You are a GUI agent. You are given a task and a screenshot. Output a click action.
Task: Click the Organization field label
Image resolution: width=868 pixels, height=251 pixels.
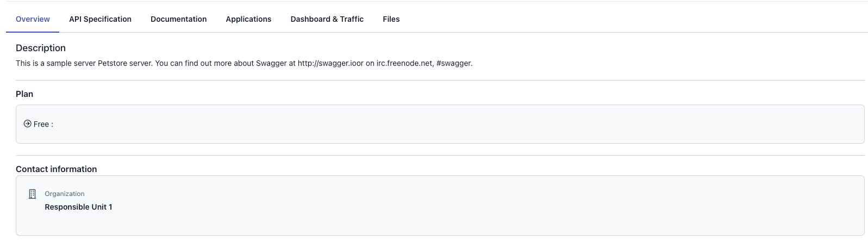click(64, 194)
